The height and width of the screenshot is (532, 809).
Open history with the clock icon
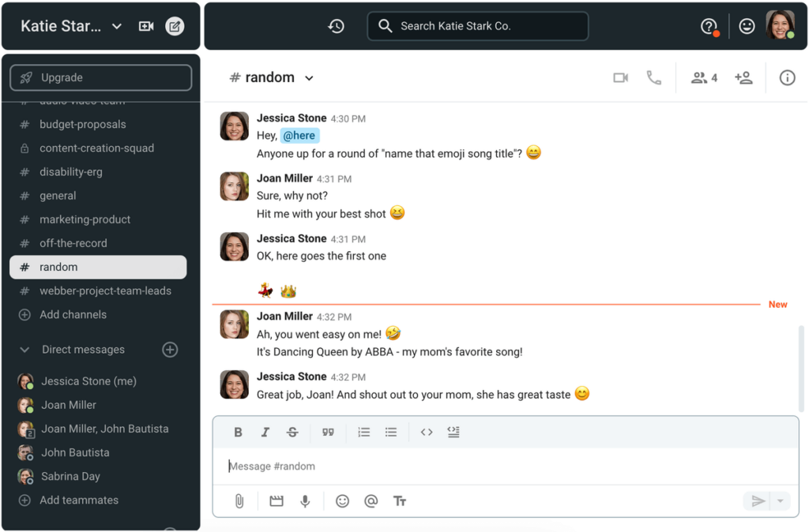(x=336, y=25)
